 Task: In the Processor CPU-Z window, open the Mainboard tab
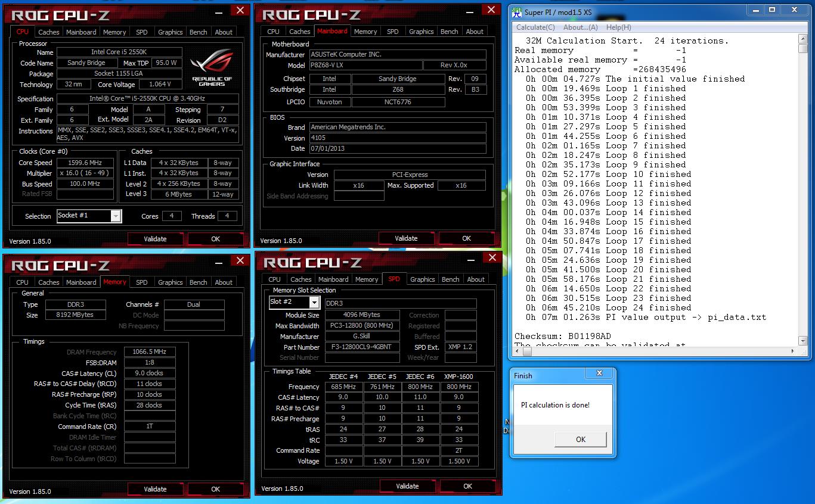point(81,32)
